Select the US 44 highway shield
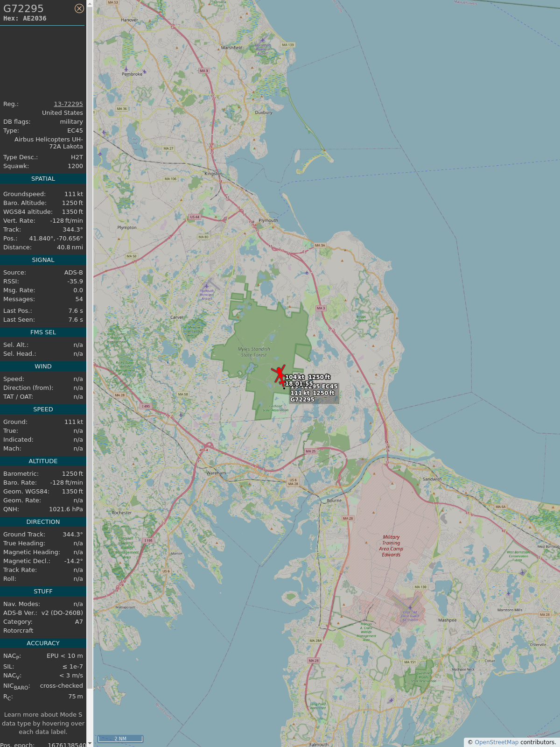The height and width of the screenshot is (747, 560). (195, 217)
